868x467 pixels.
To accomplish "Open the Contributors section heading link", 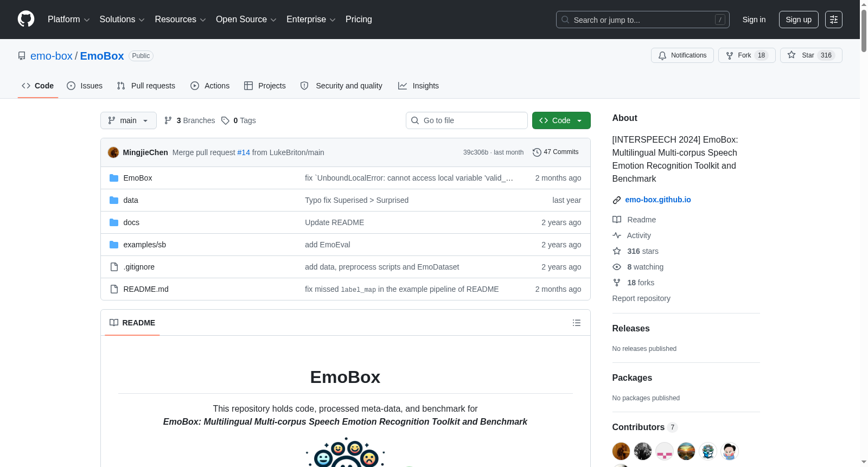I will [645, 427].
